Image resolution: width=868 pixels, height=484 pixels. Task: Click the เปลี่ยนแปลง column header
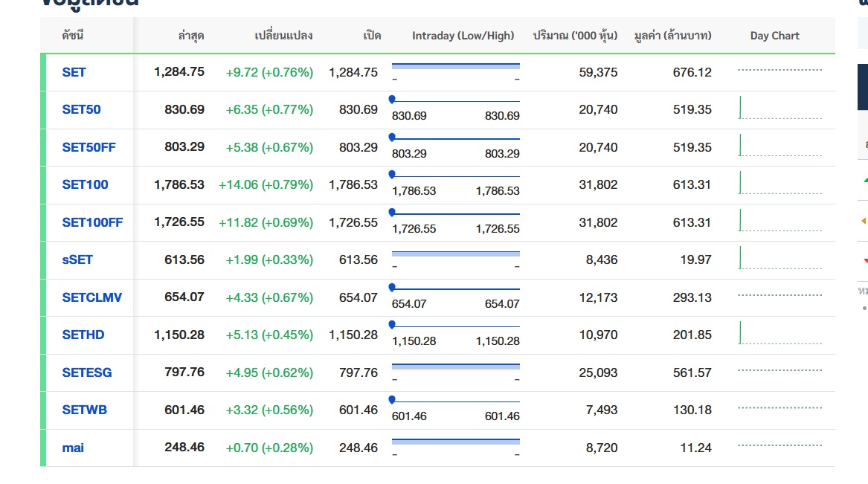click(x=283, y=36)
